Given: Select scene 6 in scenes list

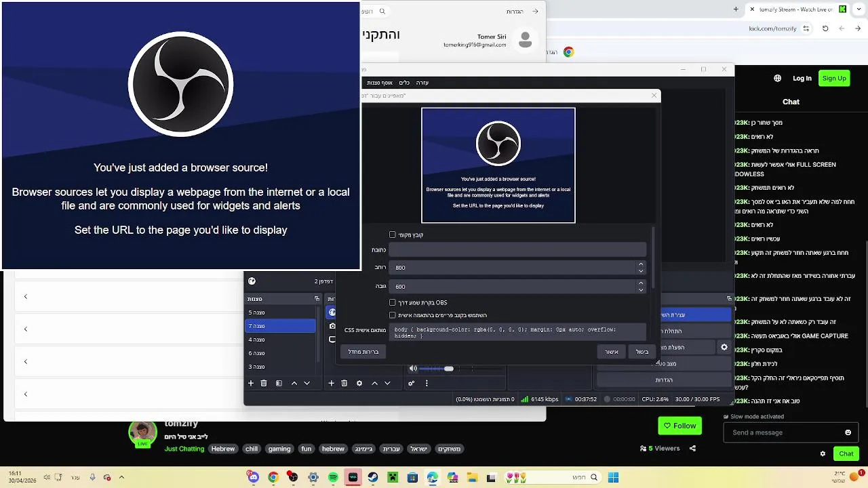Looking at the screenshot, I should tap(281, 353).
